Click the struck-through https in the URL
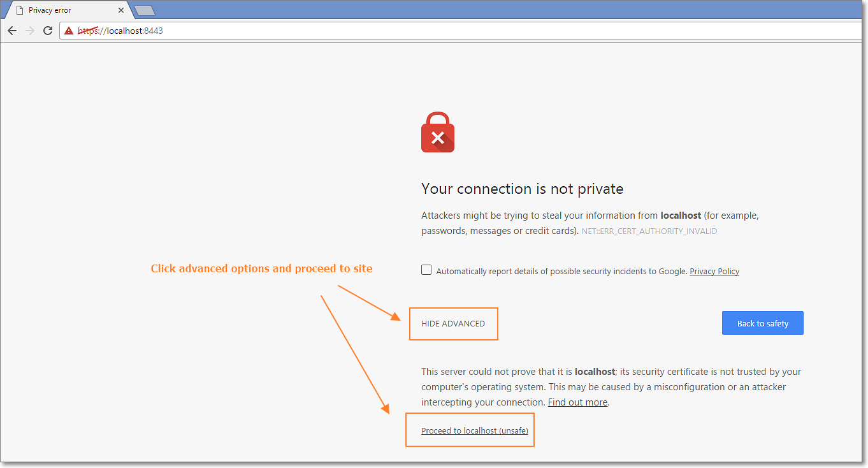The image size is (868, 468). [x=87, y=31]
